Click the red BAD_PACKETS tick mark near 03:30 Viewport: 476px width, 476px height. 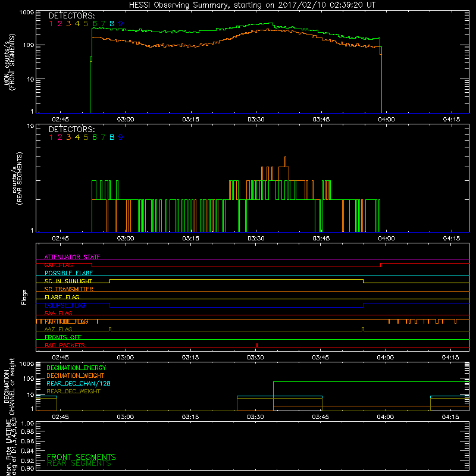(257, 345)
